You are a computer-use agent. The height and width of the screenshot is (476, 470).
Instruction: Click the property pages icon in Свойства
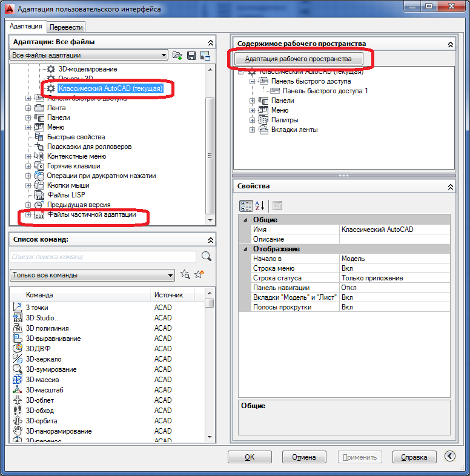coord(277,206)
